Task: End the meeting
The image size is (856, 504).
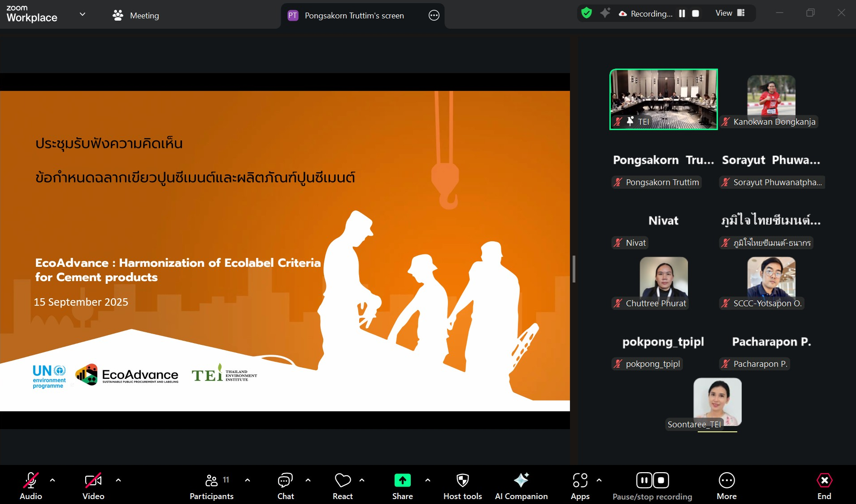Action: [824, 485]
